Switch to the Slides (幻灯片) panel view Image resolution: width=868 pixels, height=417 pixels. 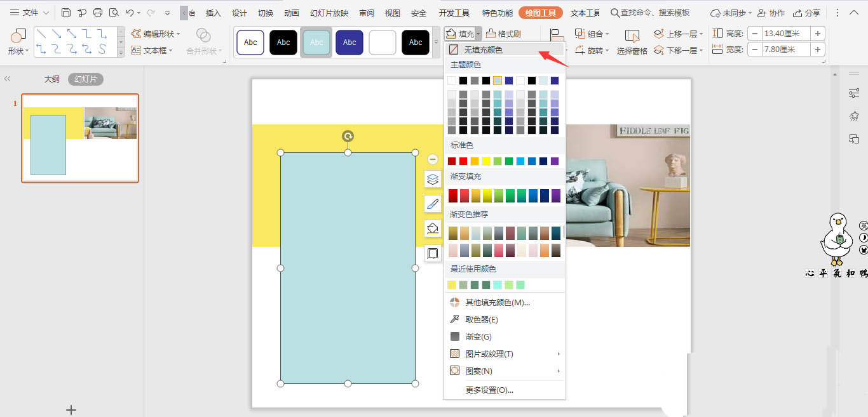[x=86, y=79]
